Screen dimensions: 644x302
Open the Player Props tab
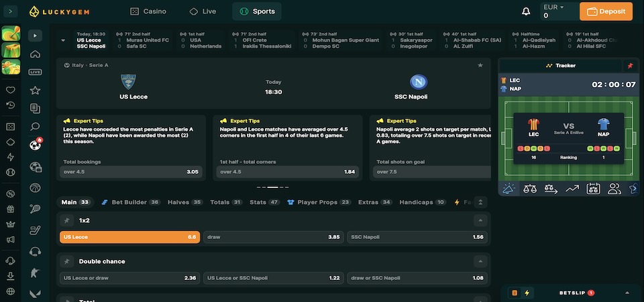tap(319, 202)
